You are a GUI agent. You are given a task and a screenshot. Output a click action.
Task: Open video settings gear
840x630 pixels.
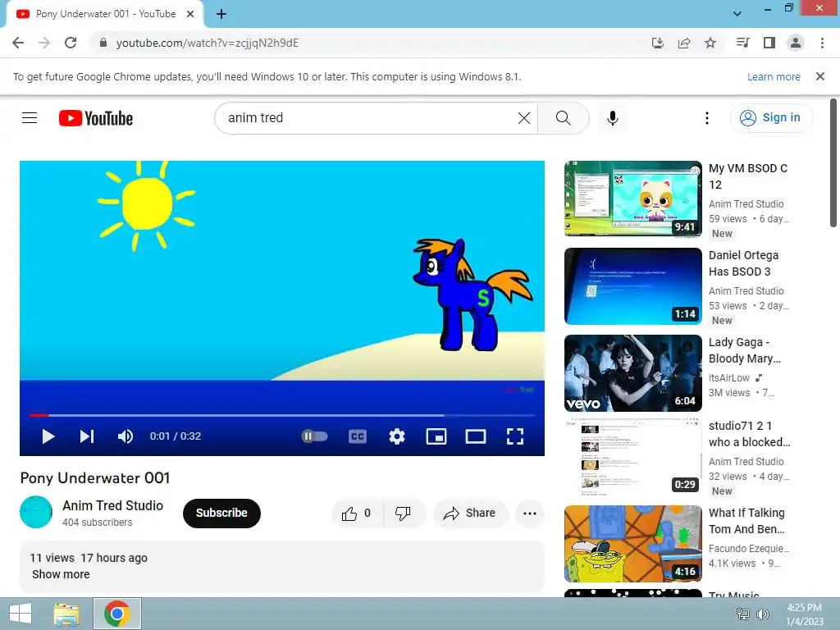(396, 436)
